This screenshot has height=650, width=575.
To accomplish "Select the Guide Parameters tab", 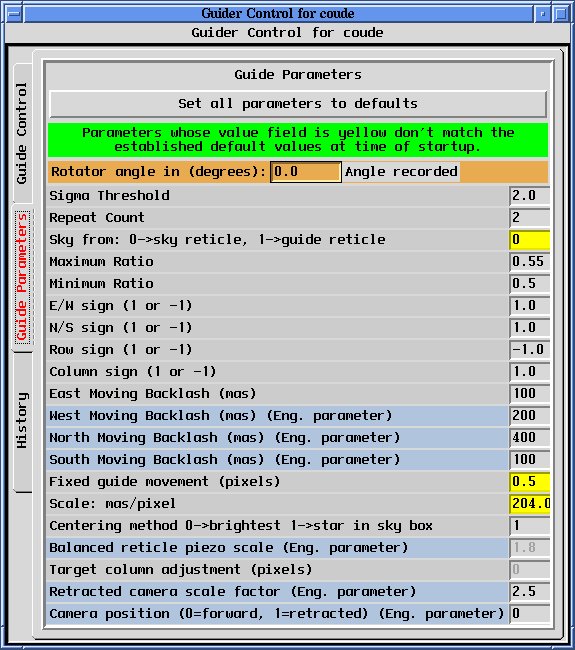I will click(22, 276).
